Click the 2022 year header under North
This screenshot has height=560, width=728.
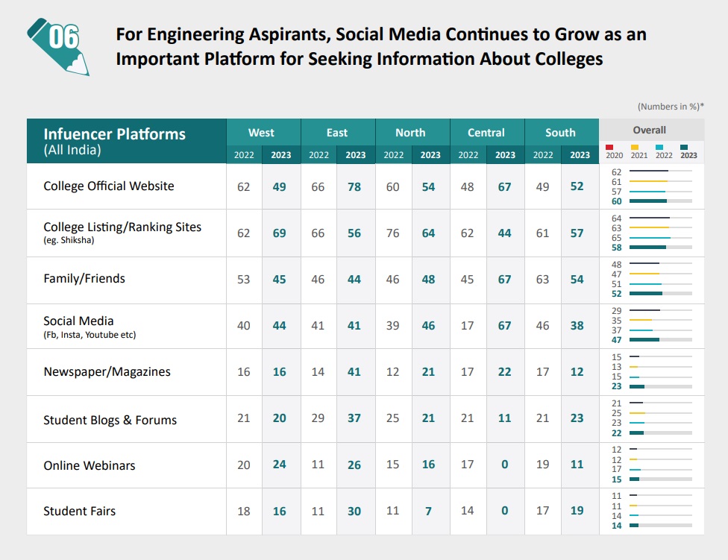(393, 154)
